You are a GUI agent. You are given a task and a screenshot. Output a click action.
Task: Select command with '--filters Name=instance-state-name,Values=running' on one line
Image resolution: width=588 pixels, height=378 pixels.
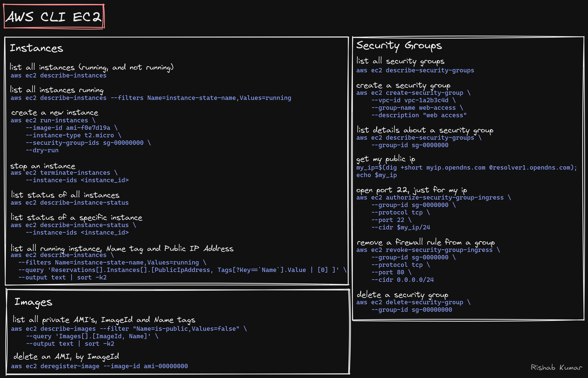(x=151, y=98)
